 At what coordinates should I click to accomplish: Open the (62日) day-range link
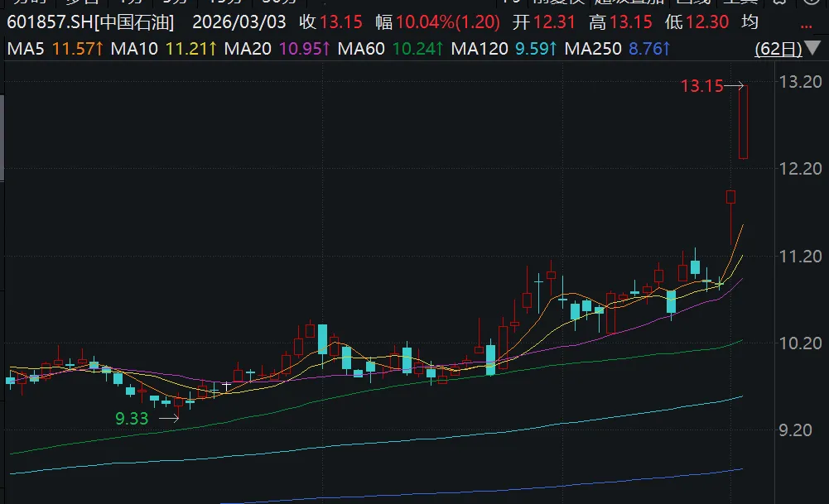pos(778,49)
